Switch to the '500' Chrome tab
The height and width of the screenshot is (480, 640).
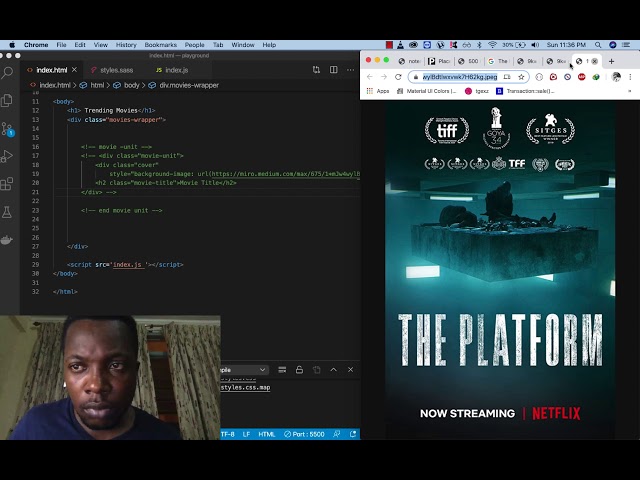click(469, 61)
